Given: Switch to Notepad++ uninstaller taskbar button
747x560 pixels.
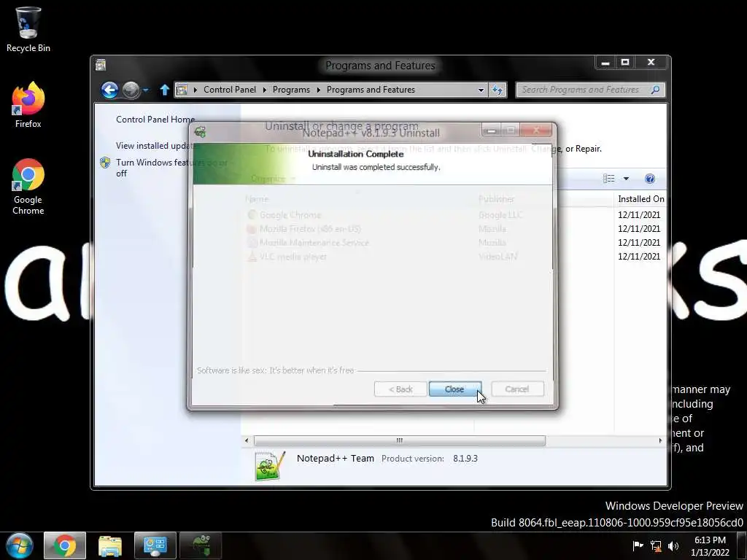Looking at the screenshot, I should tap(201, 545).
